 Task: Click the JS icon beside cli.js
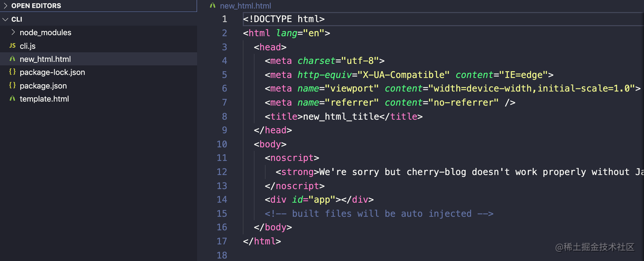tap(12, 45)
